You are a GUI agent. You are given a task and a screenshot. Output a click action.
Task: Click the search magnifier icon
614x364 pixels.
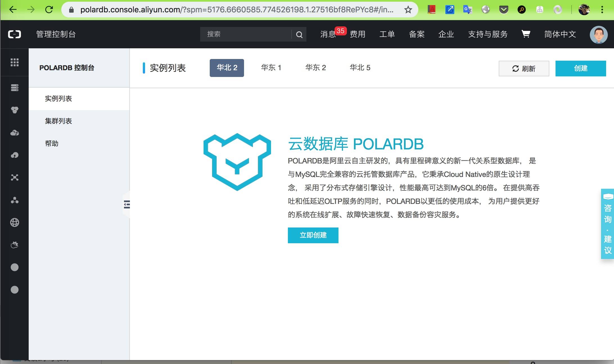299,35
